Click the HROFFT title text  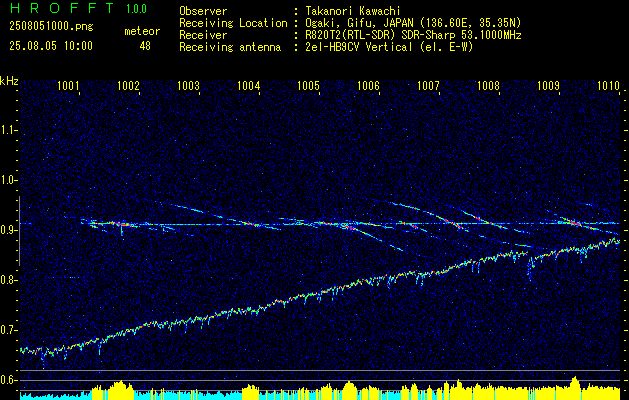tap(62, 8)
